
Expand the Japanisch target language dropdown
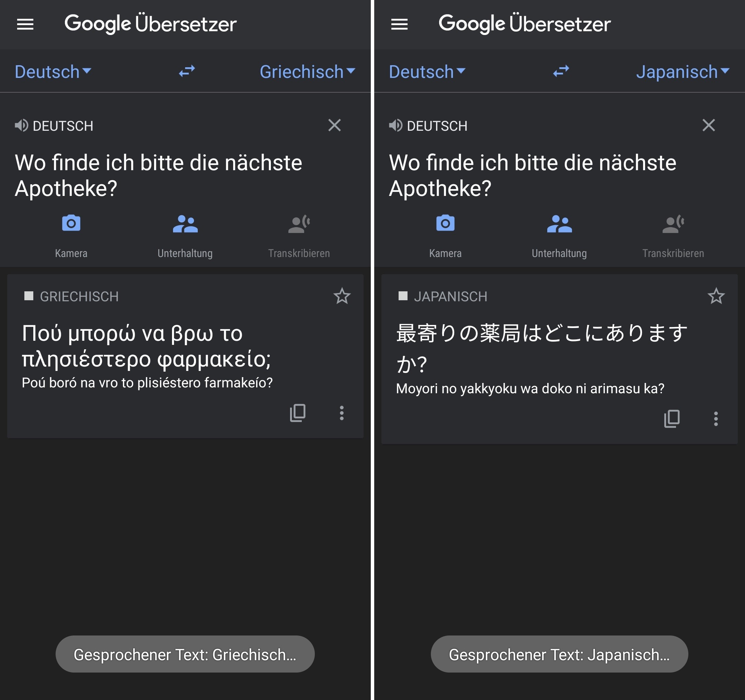[683, 71]
